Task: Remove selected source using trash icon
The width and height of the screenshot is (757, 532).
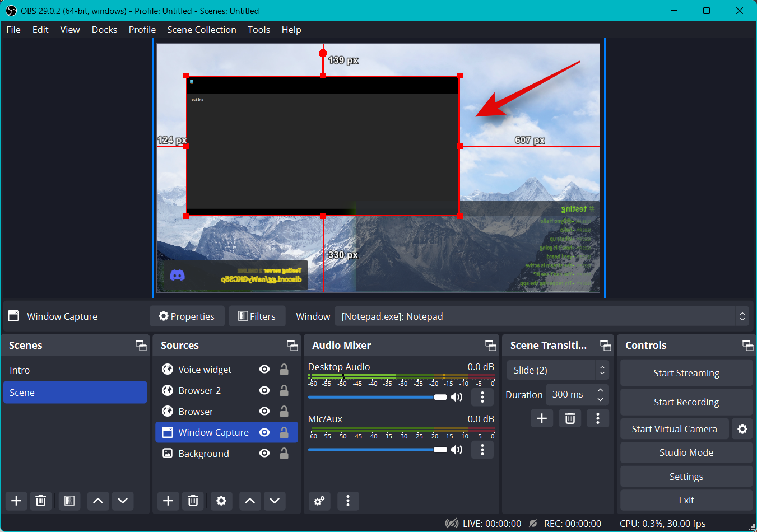Action: coord(193,501)
